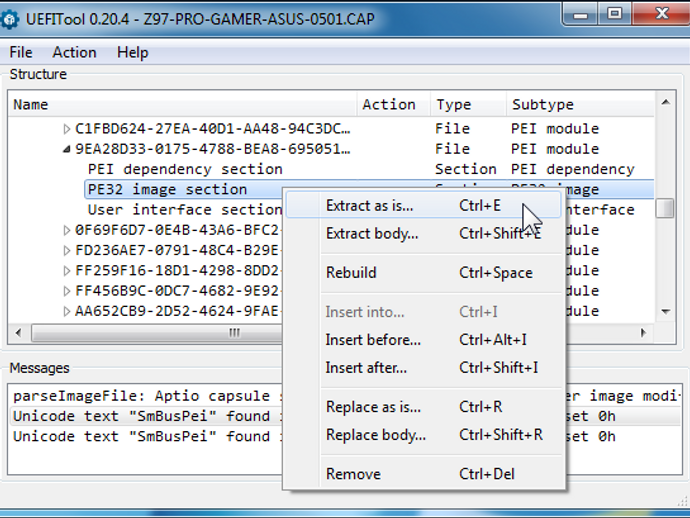This screenshot has width=690, height=518.
Task: Minimize the UEFITool window
Action: pyautogui.click(x=580, y=15)
